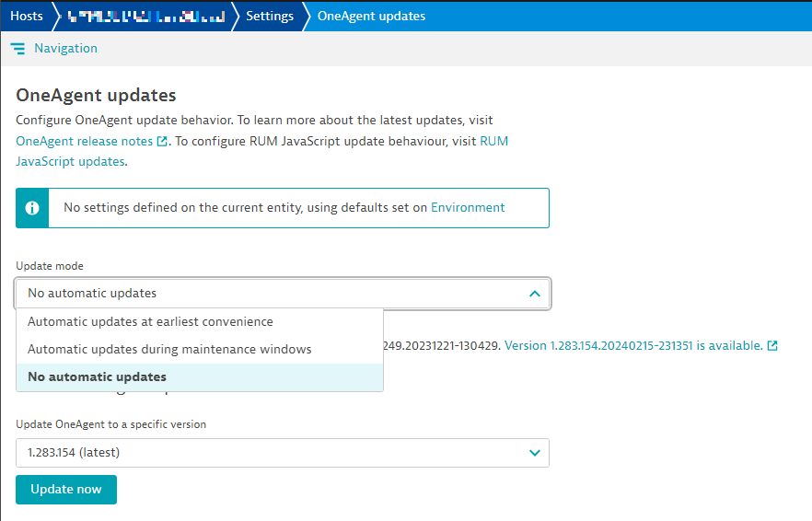Click external link icon beside release notes
812x521 pixels.
click(x=162, y=141)
